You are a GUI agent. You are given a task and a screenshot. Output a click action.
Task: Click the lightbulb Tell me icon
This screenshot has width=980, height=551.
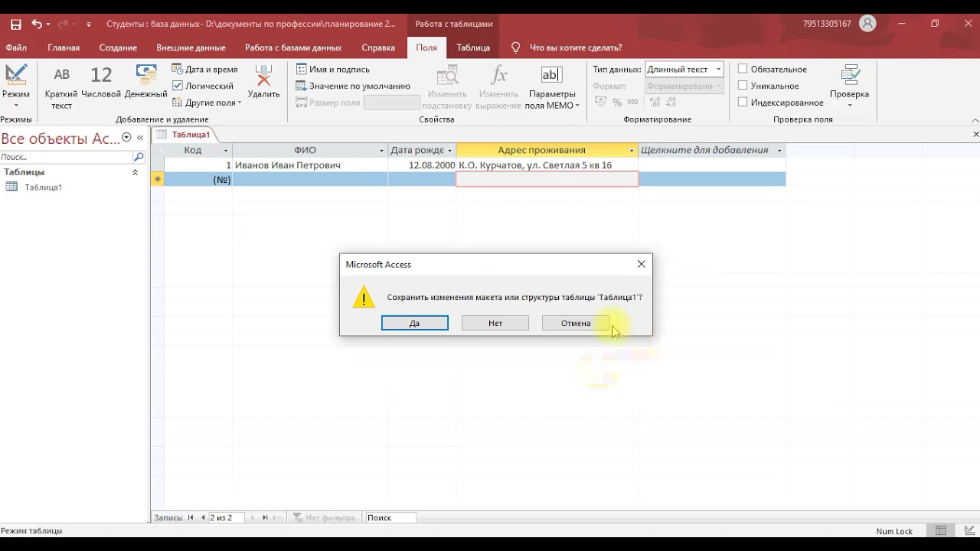pos(515,47)
